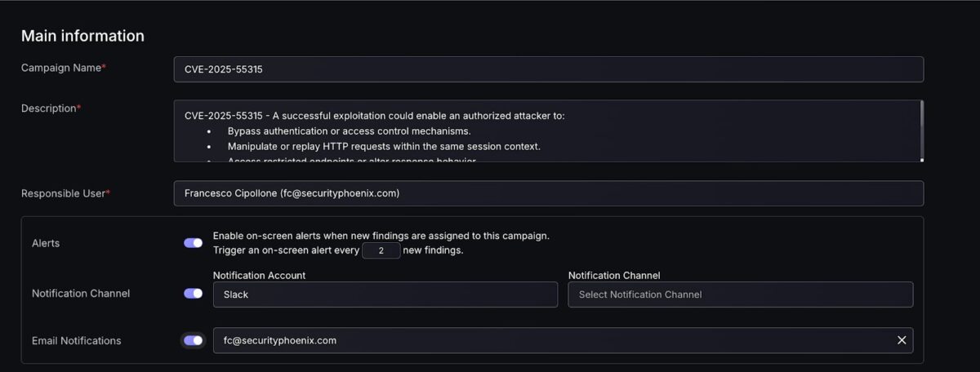Turn off the Email Notifications toggle
Viewport: 980px width, 372px height.
click(x=194, y=341)
